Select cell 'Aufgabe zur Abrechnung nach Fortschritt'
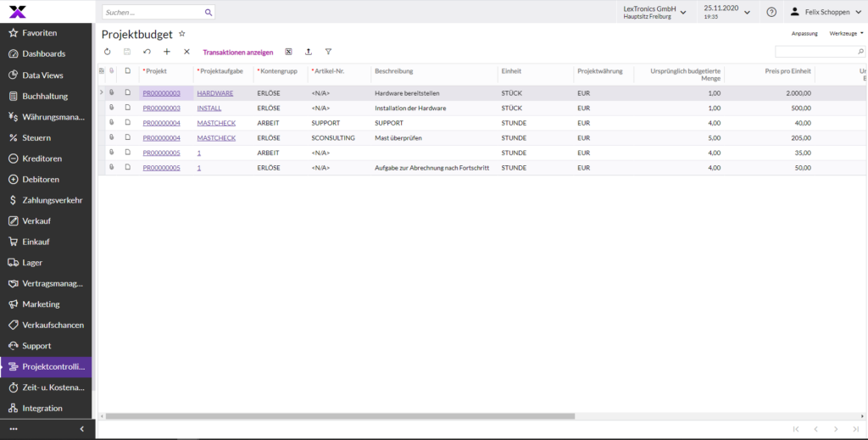The image size is (868, 440). 435,168
